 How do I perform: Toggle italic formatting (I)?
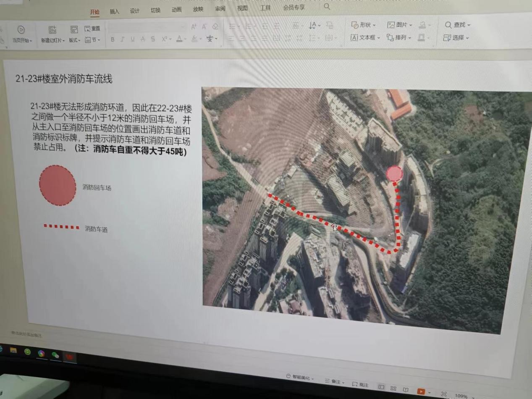[122, 39]
